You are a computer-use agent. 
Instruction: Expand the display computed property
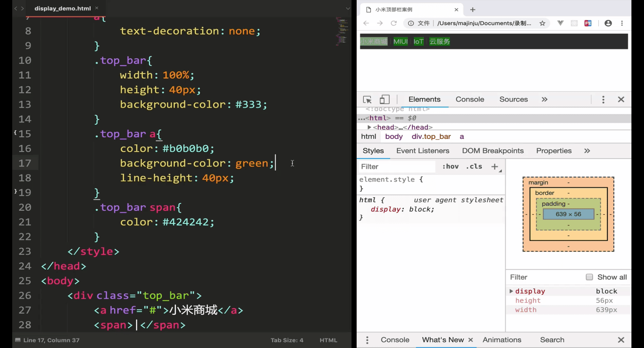point(511,291)
